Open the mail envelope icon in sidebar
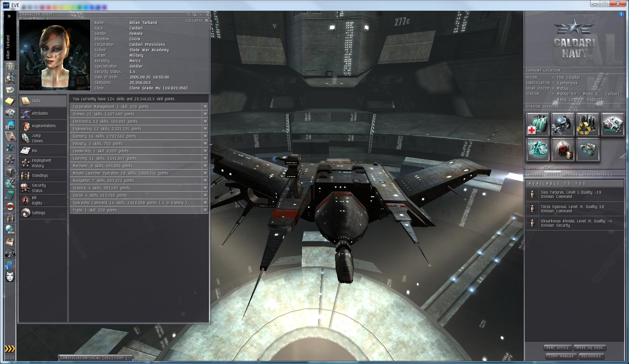The width and height of the screenshot is (629, 364). 10,90
